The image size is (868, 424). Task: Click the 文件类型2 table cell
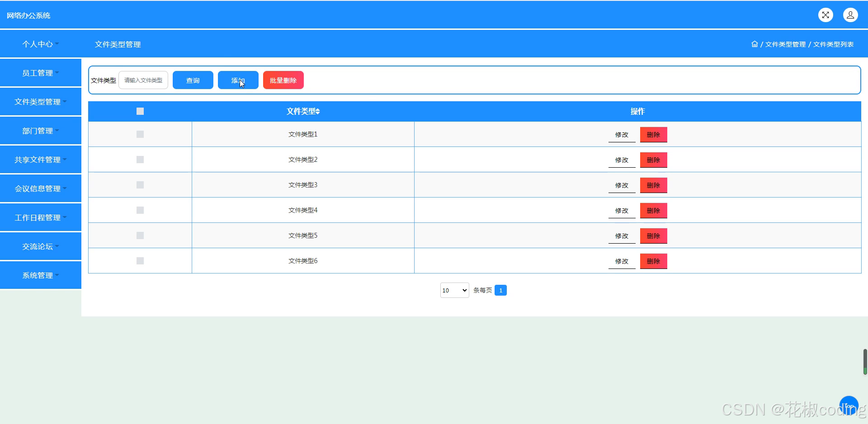click(x=303, y=160)
